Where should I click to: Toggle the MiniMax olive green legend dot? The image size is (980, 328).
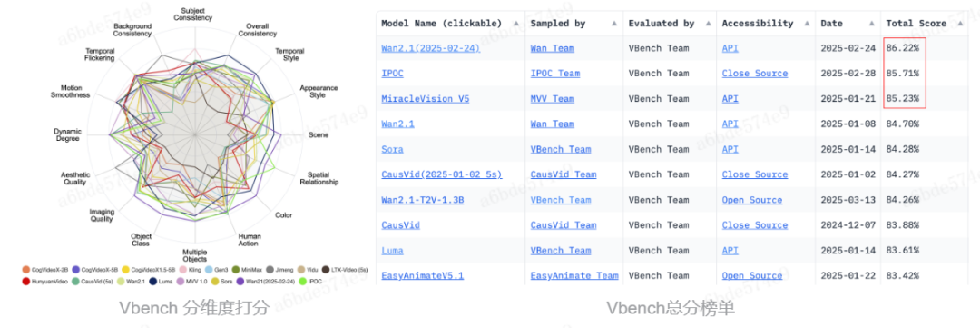tap(236, 270)
